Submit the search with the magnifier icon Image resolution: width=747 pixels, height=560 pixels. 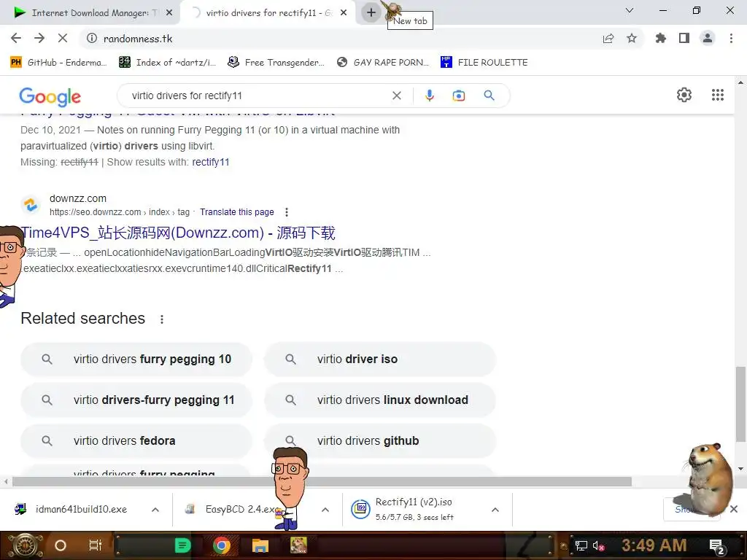click(489, 96)
